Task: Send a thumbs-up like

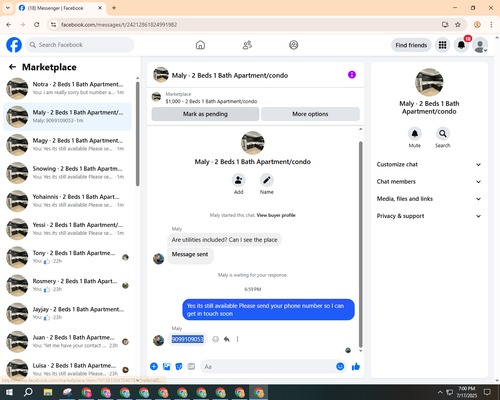Action: click(x=356, y=367)
